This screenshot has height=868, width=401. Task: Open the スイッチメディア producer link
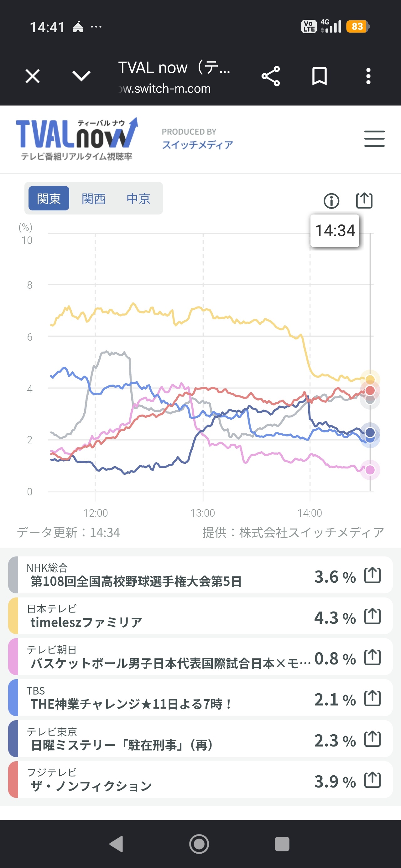197,145
